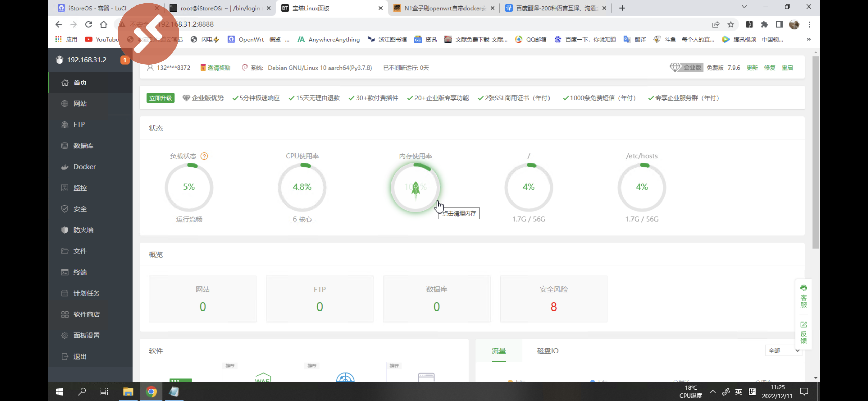Open the 数据库 database sidebar item
Image resolution: width=868 pixels, height=401 pixels.
91,146
